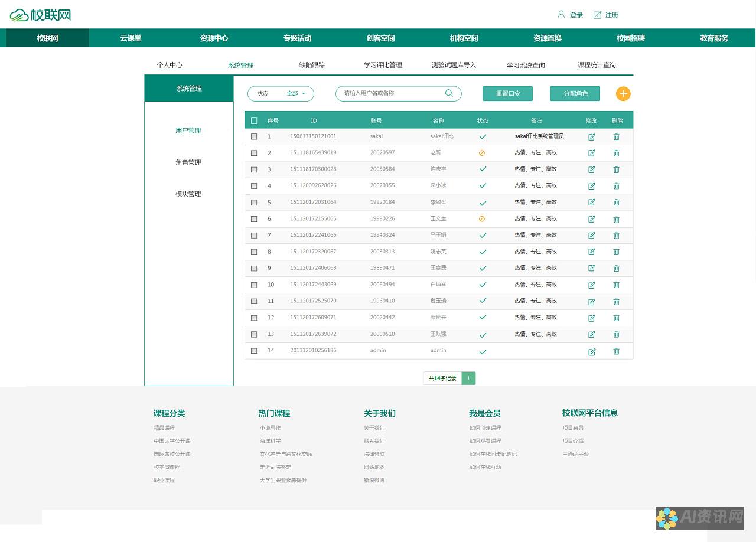Click the disabled status icon in row 6

coord(482,218)
